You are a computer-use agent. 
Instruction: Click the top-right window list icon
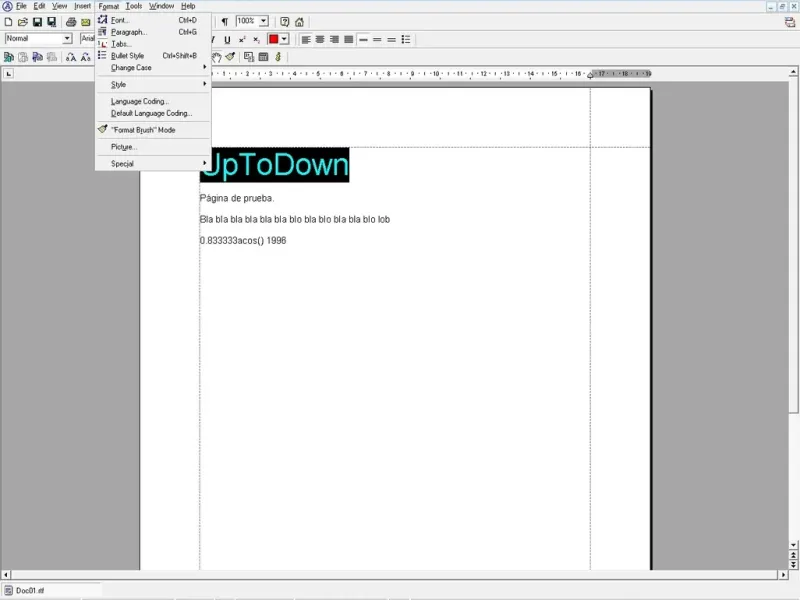789,22
